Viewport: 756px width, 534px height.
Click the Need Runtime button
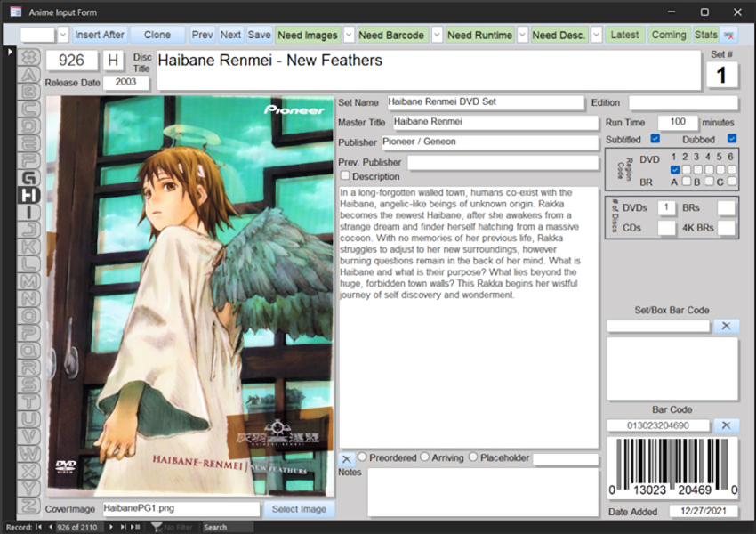click(479, 36)
